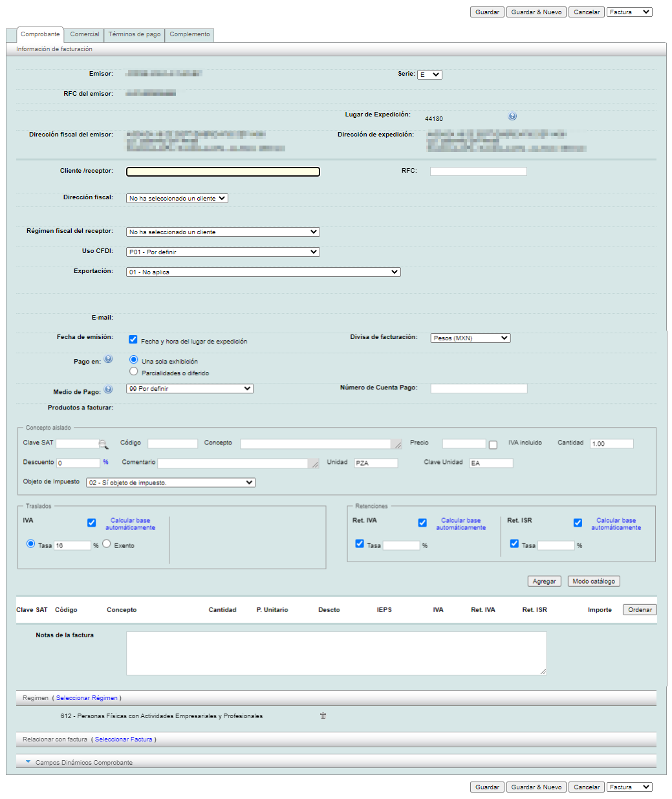Image resolution: width=672 pixels, height=799 pixels.
Task: Click the Clave SAT search magnifier icon
Action: [103, 444]
